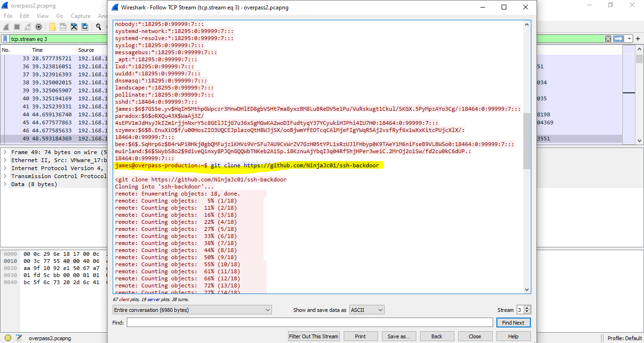644x343 pixels.
Task: Open Capture menu
Action: point(81,16)
